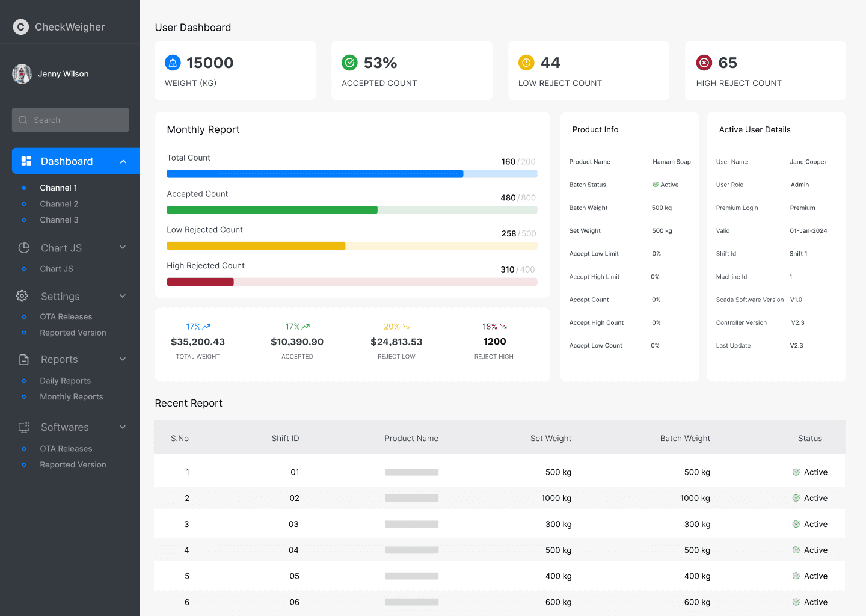This screenshot has width=866, height=616.
Task: Click the yellow low reject warning icon
Action: click(x=526, y=63)
